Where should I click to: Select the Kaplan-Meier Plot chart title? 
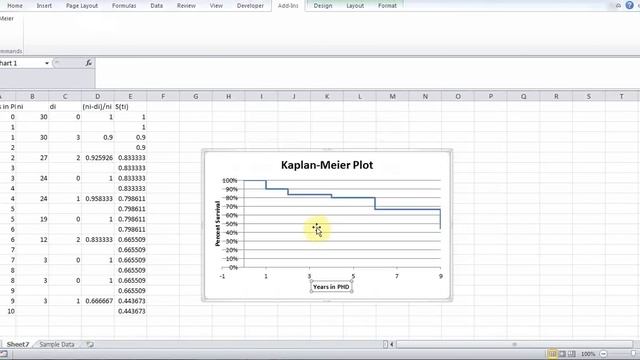tap(327, 165)
